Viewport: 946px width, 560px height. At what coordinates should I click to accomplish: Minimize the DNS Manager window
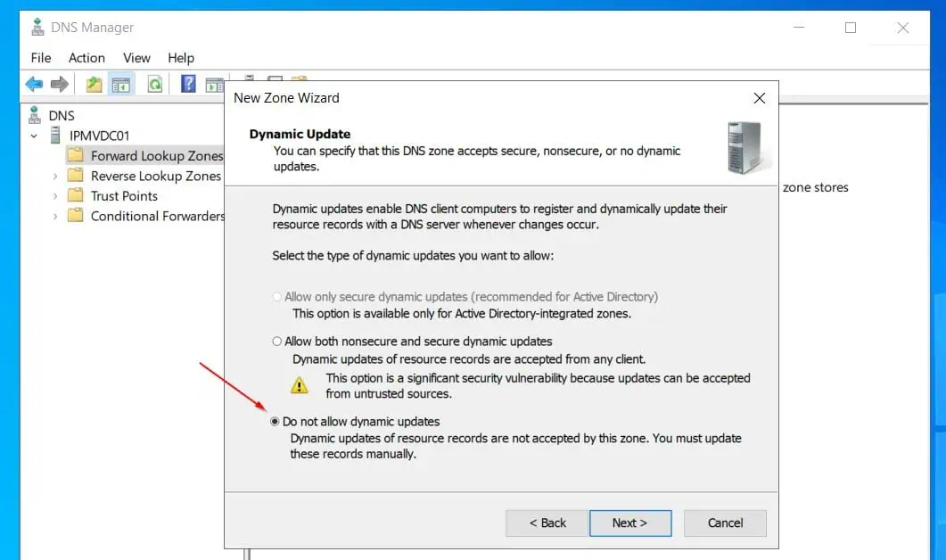pyautogui.click(x=799, y=27)
